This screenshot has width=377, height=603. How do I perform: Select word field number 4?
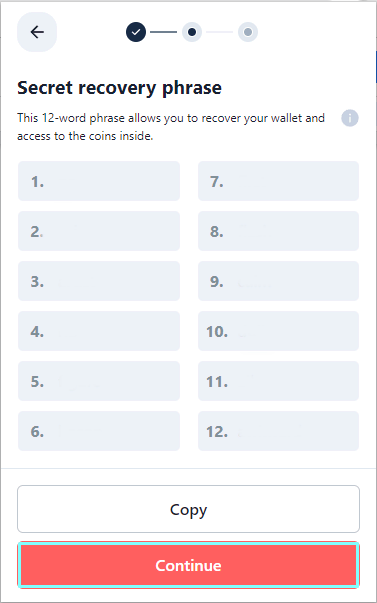click(99, 331)
